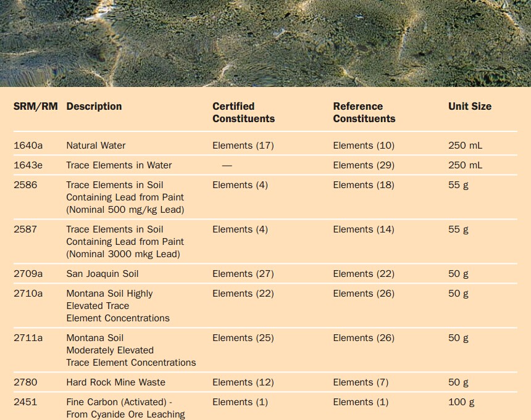Click SRM number 2586
531x420 pixels.
pyautogui.click(x=25, y=185)
